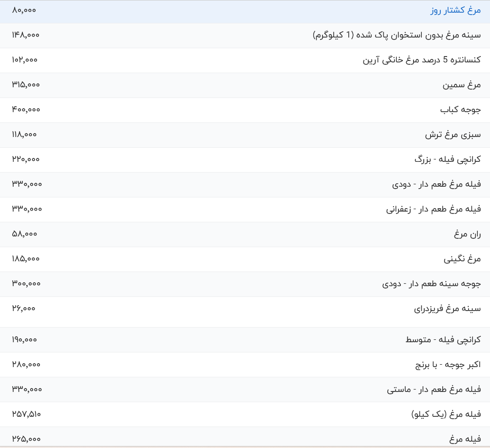Click 'اکبر جوجه - با برنج' entry
Screen dimensions: 490x448
point(448,365)
